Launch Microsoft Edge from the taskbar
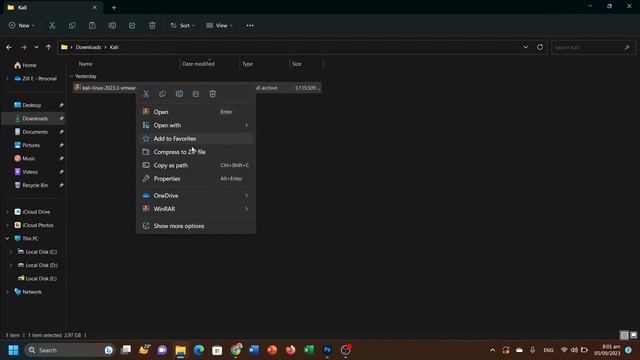The image size is (640, 360). click(199, 350)
